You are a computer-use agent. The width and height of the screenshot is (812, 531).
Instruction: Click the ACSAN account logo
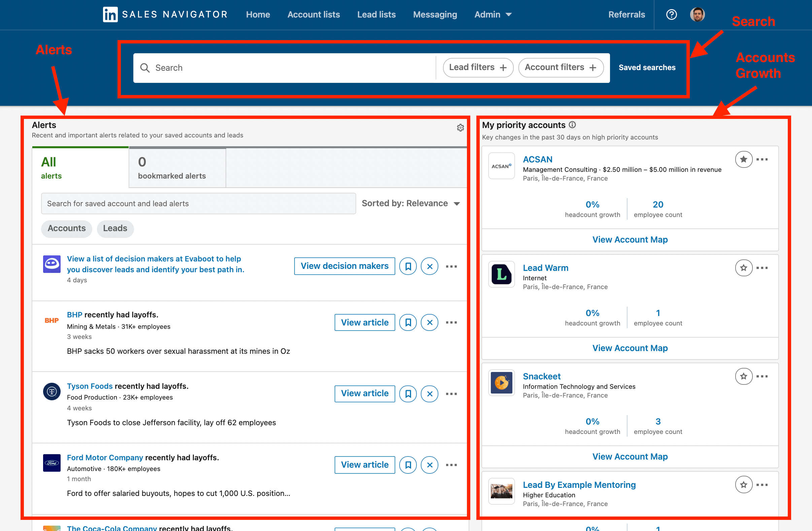click(501, 166)
